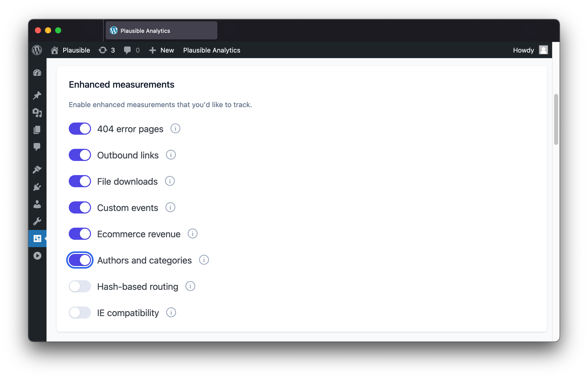Image resolution: width=588 pixels, height=379 pixels.
Task: Open the Tools wrench icon in sidebar
Action: pyautogui.click(x=37, y=221)
